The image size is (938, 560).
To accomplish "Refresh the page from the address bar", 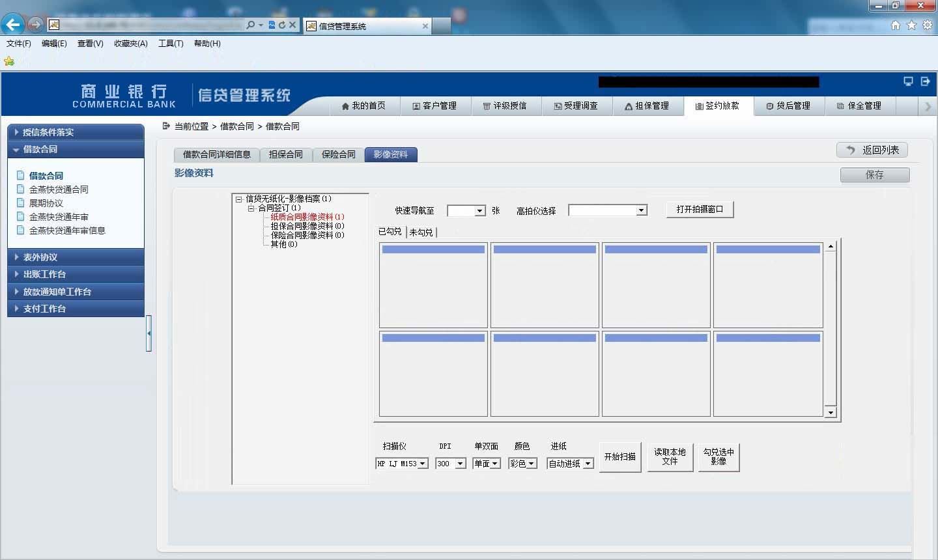I will click(x=282, y=25).
